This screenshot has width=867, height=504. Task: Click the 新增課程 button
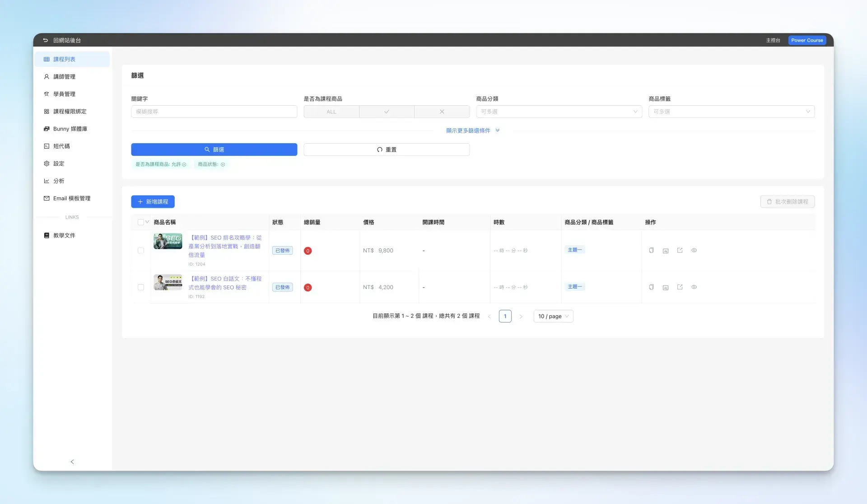click(x=153, y=202)
